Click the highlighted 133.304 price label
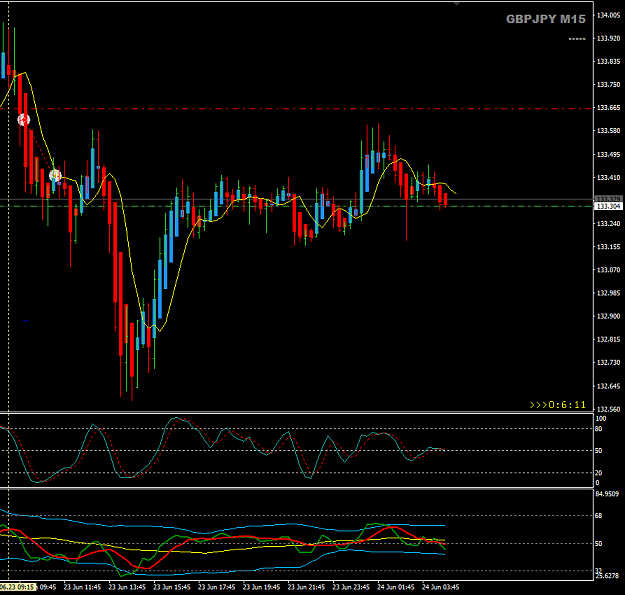The image size is (625, 595). [608, 206]
